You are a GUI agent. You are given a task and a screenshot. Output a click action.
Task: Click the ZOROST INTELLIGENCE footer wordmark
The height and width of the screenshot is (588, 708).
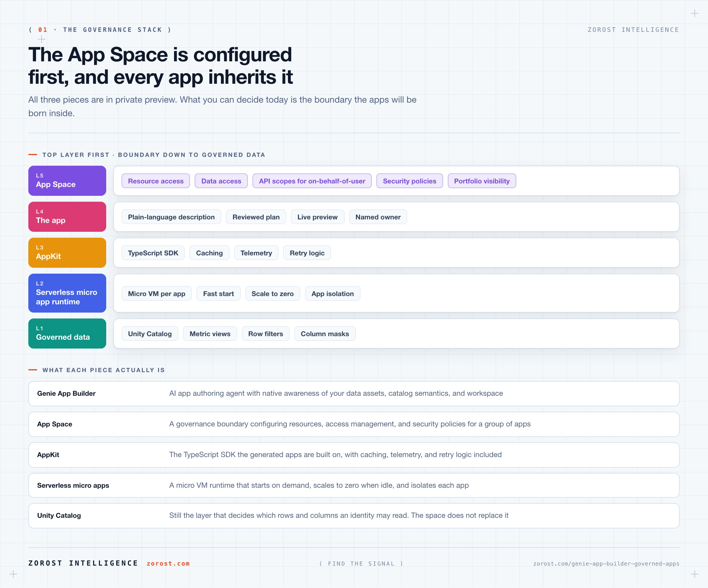tap(83, 564)
